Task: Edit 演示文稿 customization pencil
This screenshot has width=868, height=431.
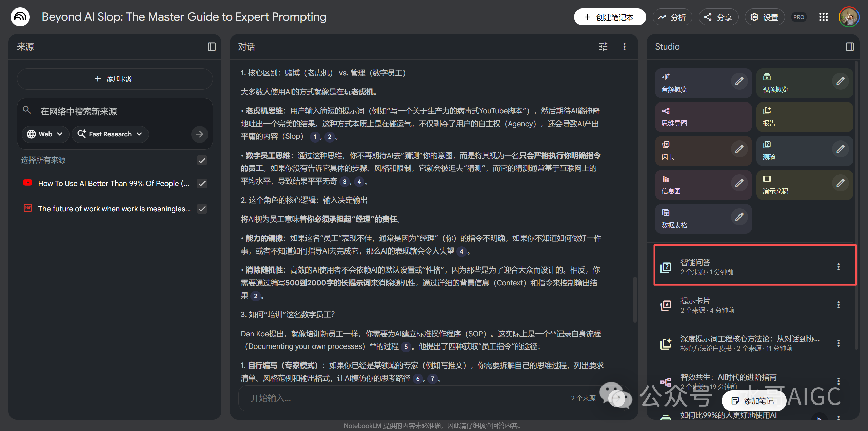Action: (840, 183)
